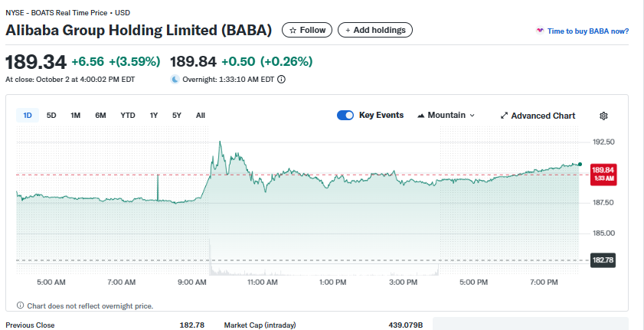Expand the Mountain dropdown chevron
644x330 pixels.
point(472,116)
